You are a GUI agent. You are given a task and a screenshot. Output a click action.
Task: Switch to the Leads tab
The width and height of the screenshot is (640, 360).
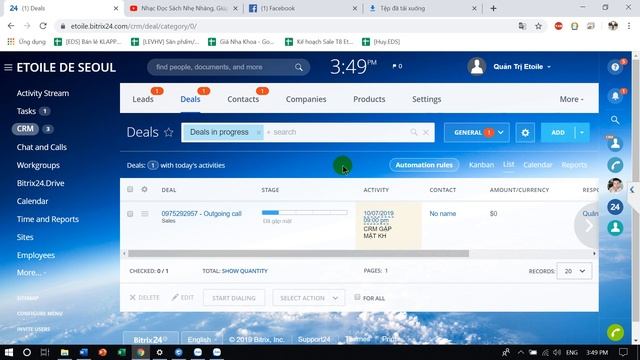143,99
